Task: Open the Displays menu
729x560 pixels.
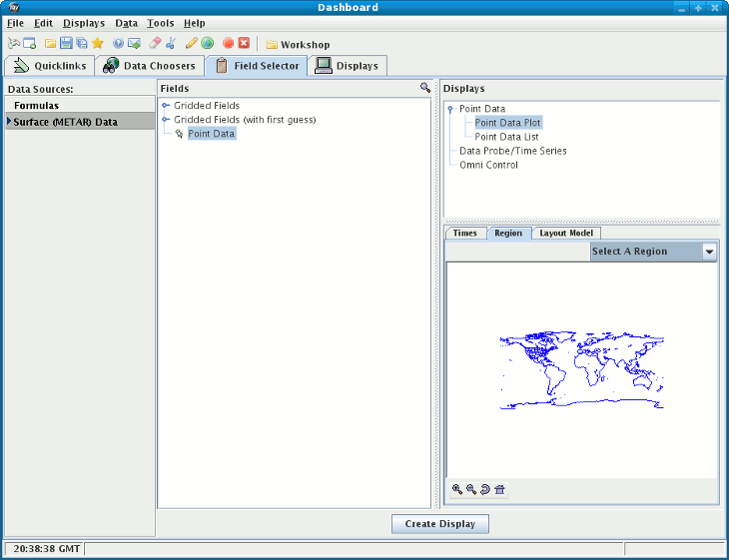Action: click(83, 23)
